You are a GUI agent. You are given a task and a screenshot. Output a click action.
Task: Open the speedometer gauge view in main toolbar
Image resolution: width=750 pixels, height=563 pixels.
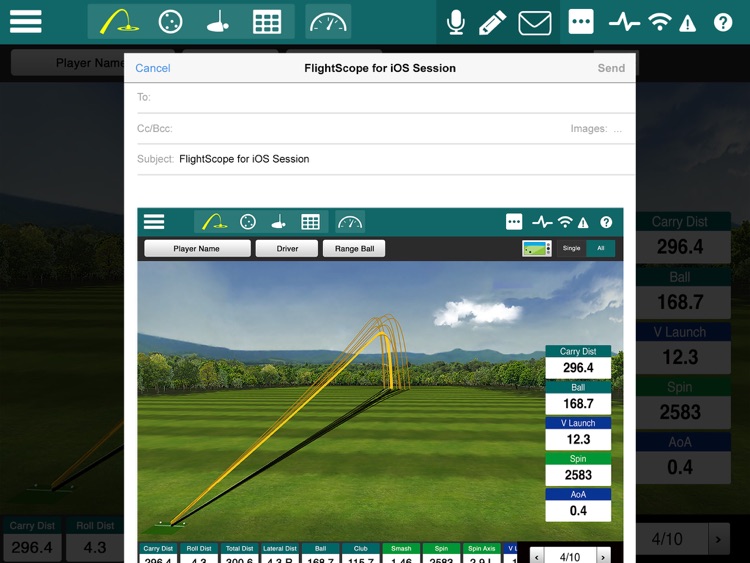328,22
